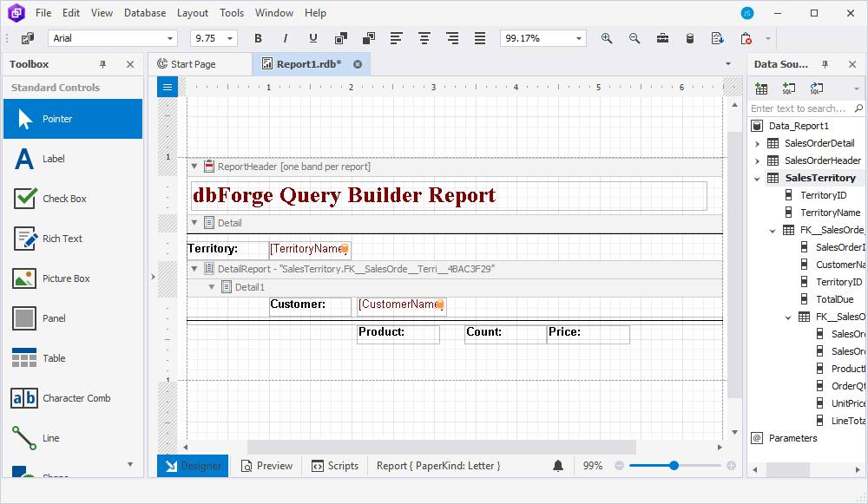Image resolution: width=868 pixels, height=504 pixels.
Task: Click the database cylinder toolbar icon
Action: click(x=690, y=38)
